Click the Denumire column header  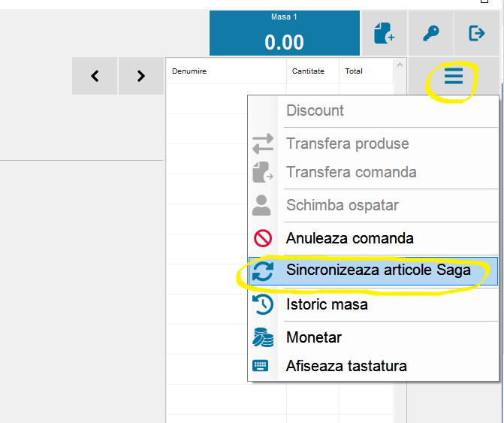(189, 71)
